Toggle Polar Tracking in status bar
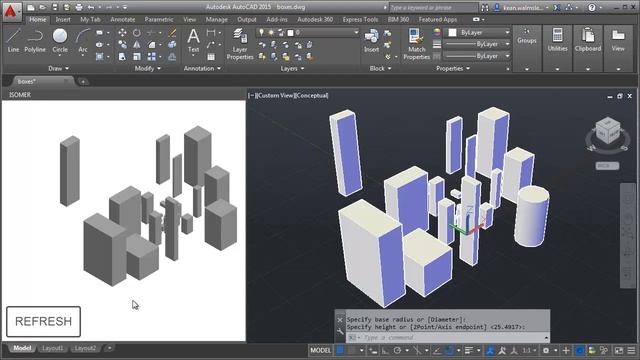 click(x=397, y=351)
